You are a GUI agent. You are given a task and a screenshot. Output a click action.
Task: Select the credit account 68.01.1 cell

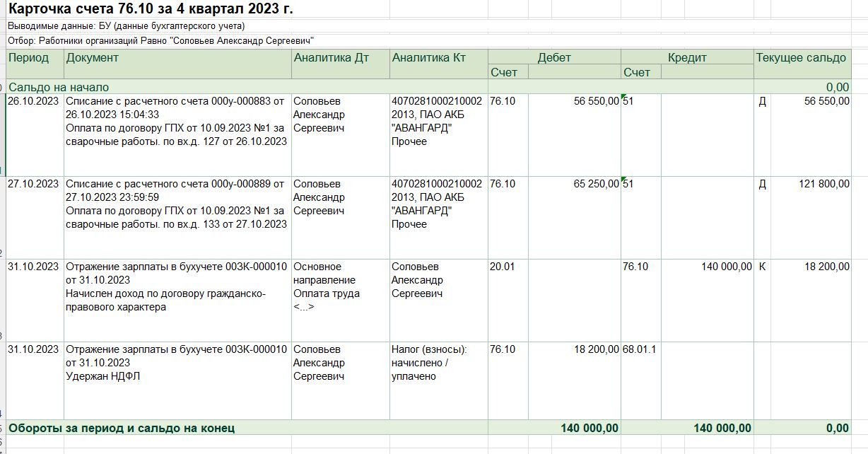coord(640,349)
